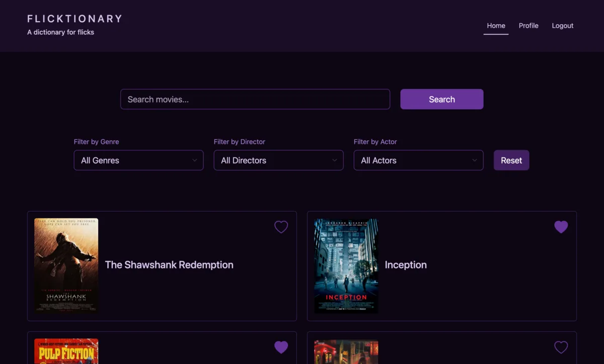
Task: Open The Shawshank Redemption poster thumbnail
Action: click(66, 265)
